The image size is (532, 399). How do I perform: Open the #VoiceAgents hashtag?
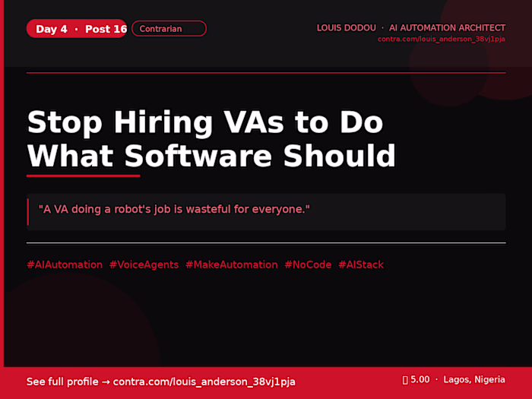(x=144, y=264)
